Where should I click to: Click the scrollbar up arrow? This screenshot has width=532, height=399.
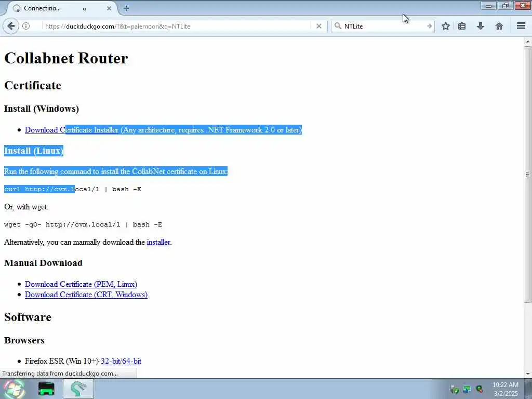tap(528, 42)
